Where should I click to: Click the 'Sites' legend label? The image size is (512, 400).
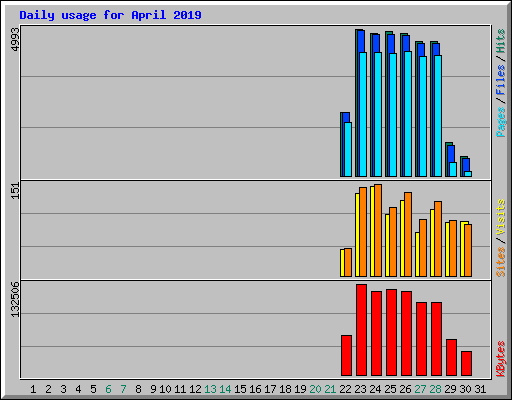(x=501, y=262)
